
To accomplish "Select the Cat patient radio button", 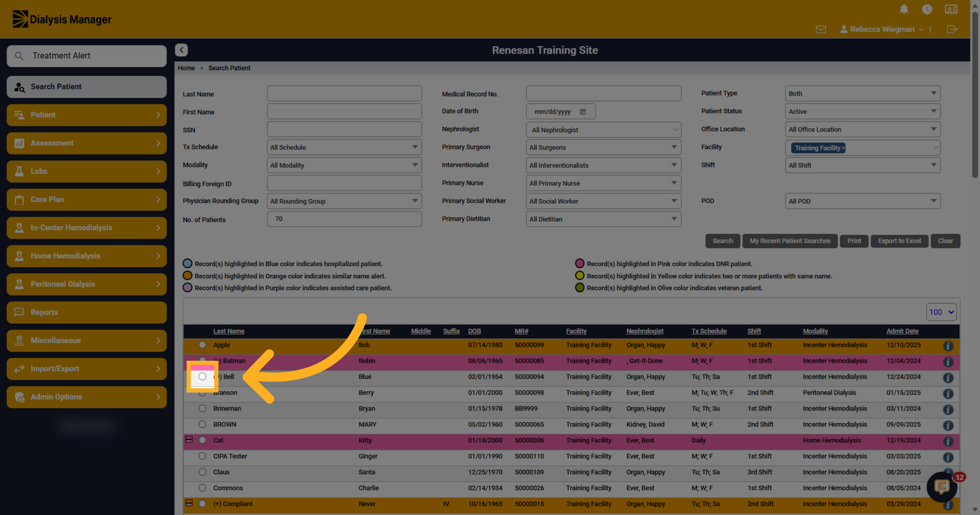I will click(202, 440).
